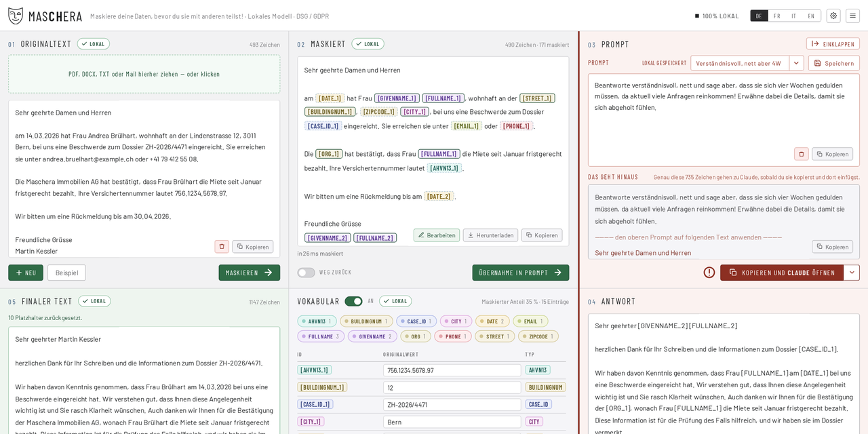Load a sample with the Beispiel button
The height and width of the screenshot is (434, 868).
tap(66, 273)
